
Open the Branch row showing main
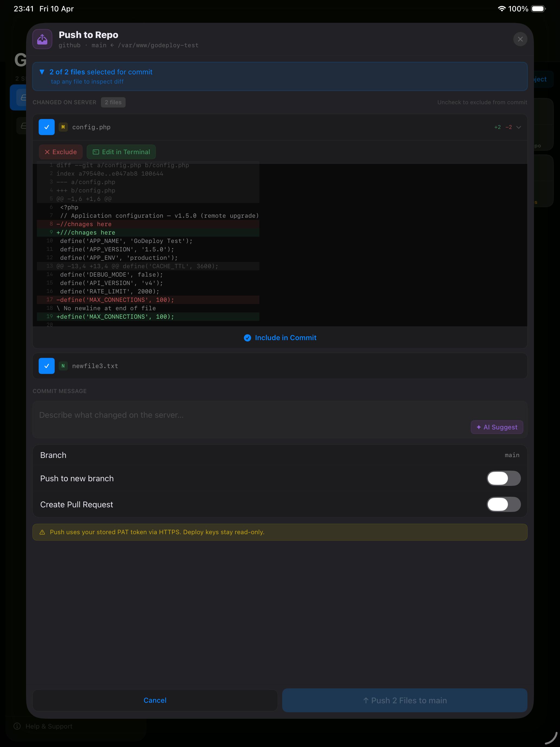[280, 455]
